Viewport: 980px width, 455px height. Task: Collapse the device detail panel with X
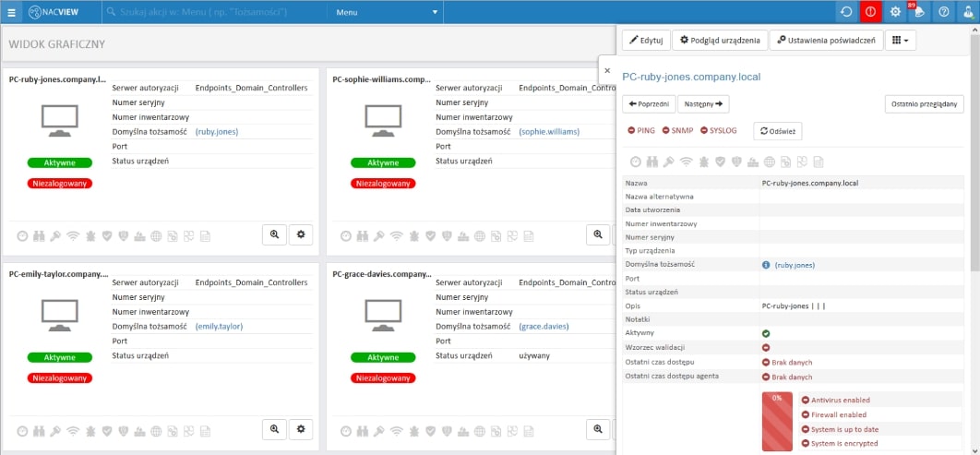[607, 70]
